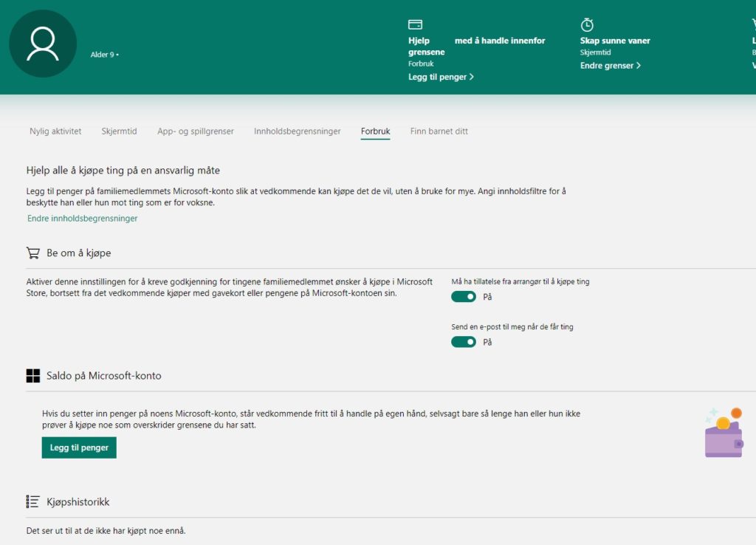Go to the Innholdsbegrensninger tab
Image resolution: width=756 pixels, height=545 pixels.
tap(297, 131)
